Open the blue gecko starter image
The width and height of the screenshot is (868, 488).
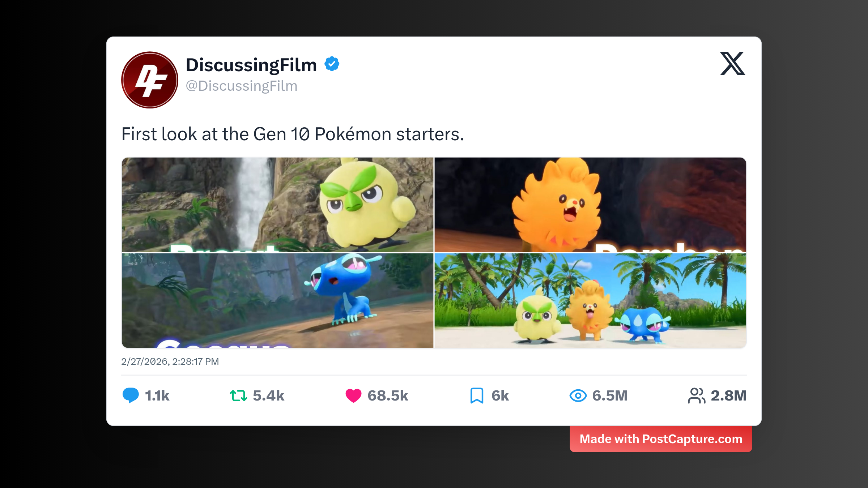point(277,300)
